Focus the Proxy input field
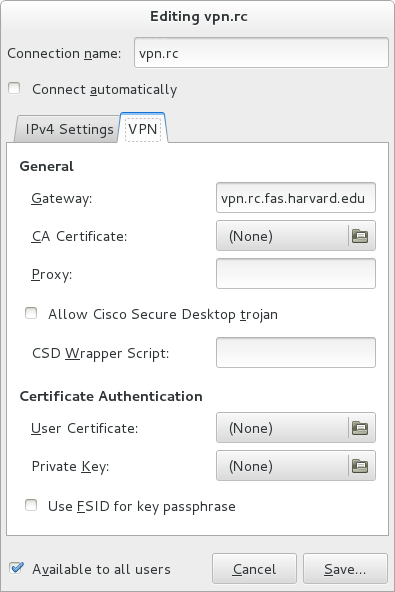Screen dimensions: 395x592 296,273
